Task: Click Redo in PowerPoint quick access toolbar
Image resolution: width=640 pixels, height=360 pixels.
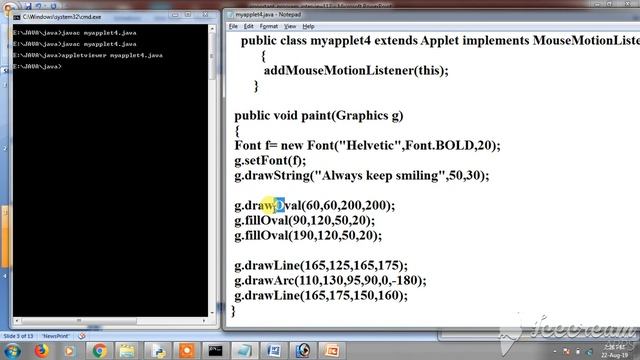Action: click(x=53, y=6)
